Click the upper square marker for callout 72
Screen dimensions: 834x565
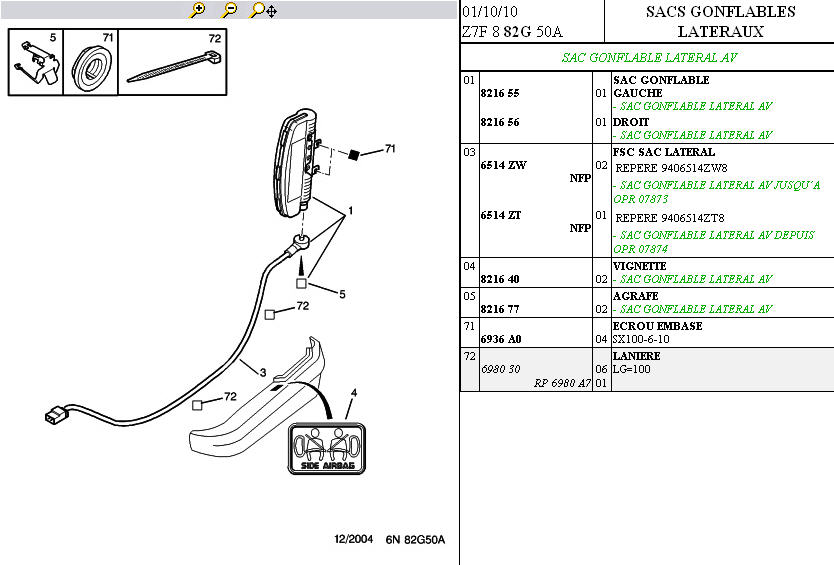coord(269,314)
